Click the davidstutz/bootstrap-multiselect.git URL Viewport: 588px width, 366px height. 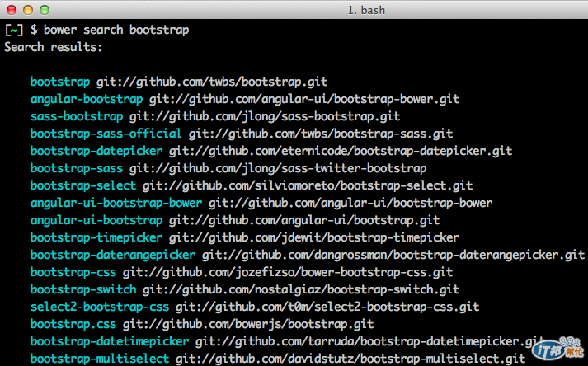point(350,358)
